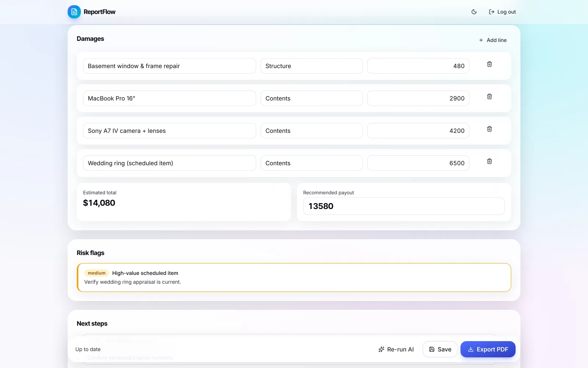Viewport: 588px width, 368px height.
Task: Click the ReportFlow logo icon
Action: tap(74, 12)
